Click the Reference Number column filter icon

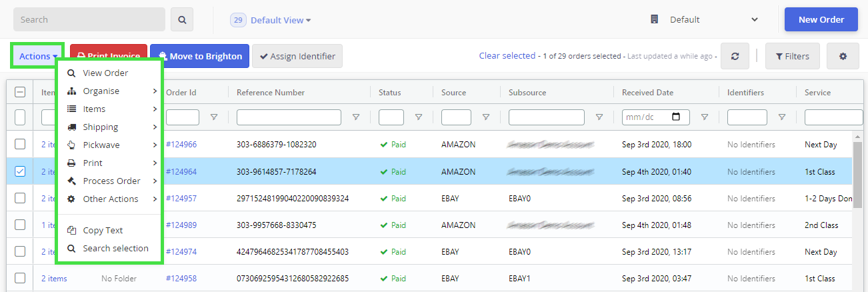coord(356,117)
